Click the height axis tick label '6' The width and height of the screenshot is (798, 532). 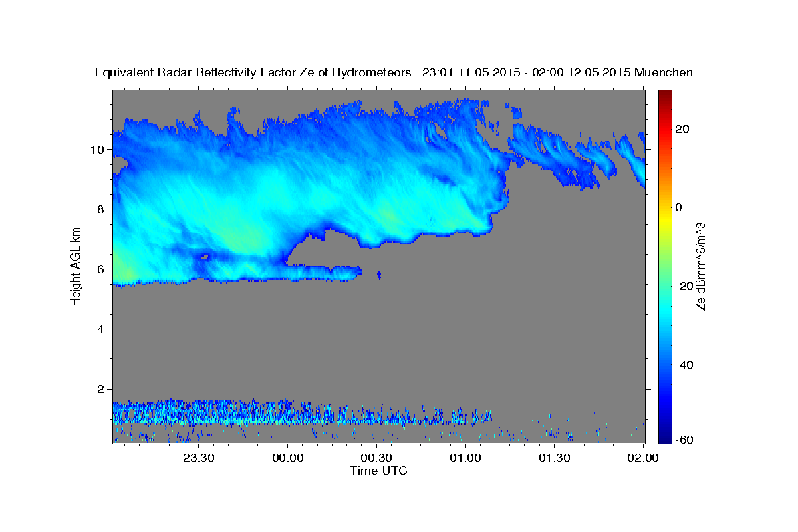100,269
